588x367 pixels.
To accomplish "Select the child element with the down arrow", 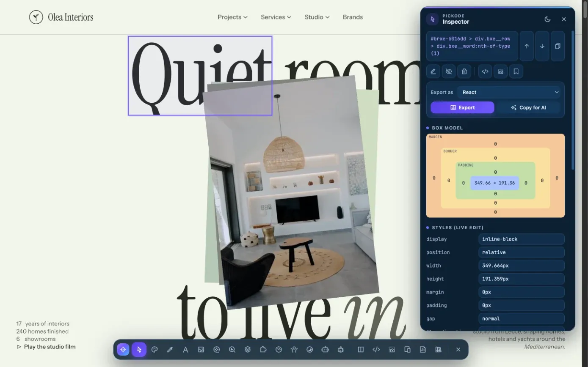I will pyautogui.click(x=542, y=46).
